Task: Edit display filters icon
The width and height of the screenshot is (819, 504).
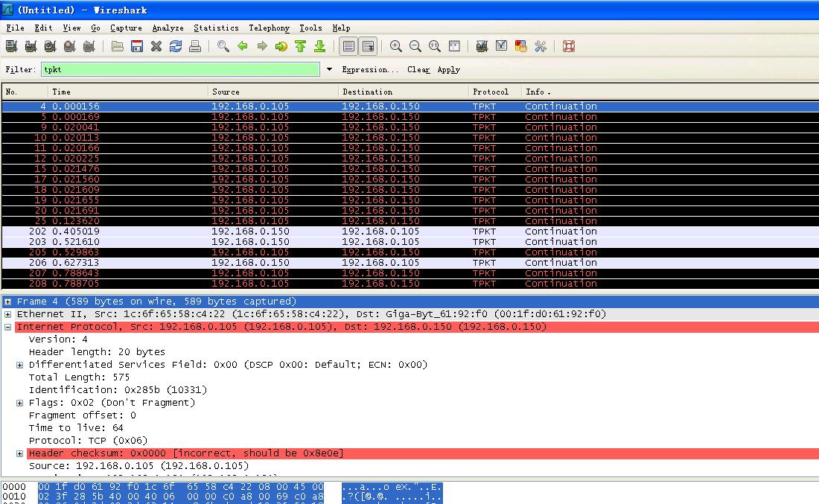Action: [501, 46]
